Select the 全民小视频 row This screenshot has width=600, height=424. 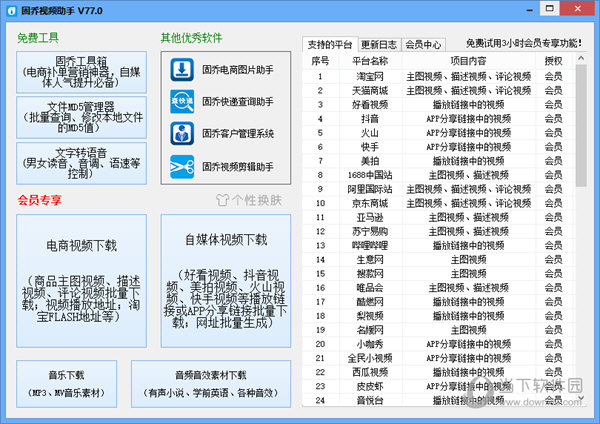click(439, 358)
